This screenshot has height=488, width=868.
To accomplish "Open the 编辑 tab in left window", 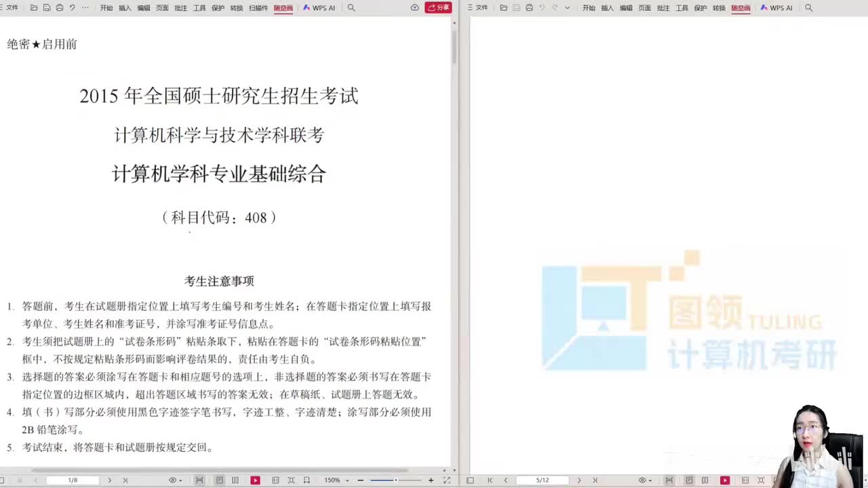I will [144, 8].
